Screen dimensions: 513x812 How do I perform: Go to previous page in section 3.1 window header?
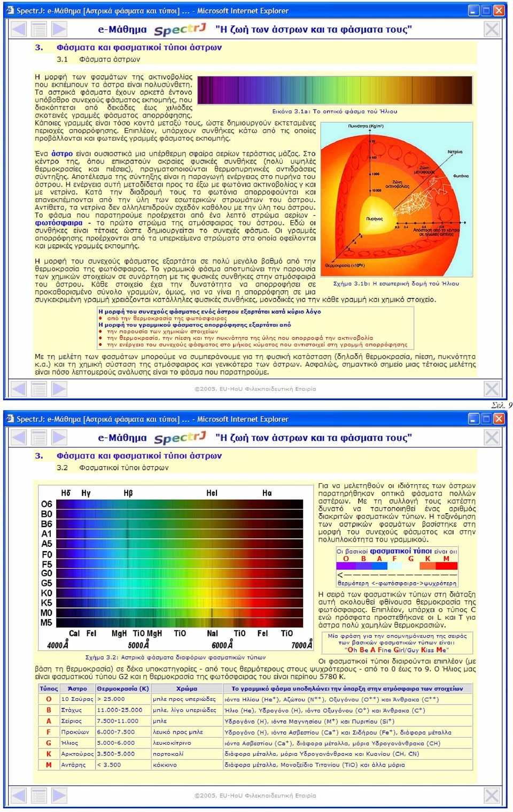pos(18,29)
